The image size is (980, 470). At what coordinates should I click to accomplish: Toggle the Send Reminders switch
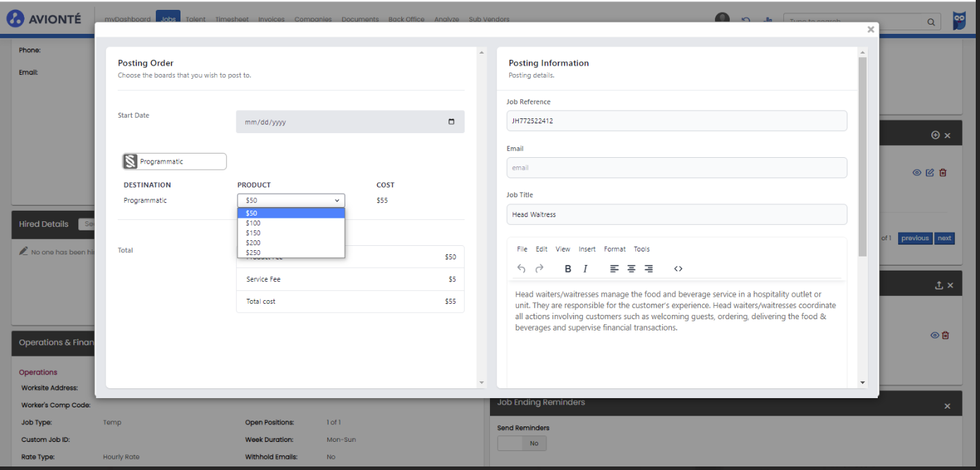pyautogui.click(x=522, y=443)
